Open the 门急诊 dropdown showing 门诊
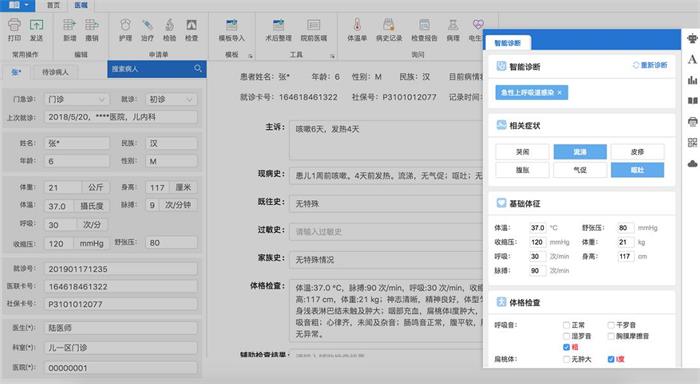 click(x=77, y=99)
